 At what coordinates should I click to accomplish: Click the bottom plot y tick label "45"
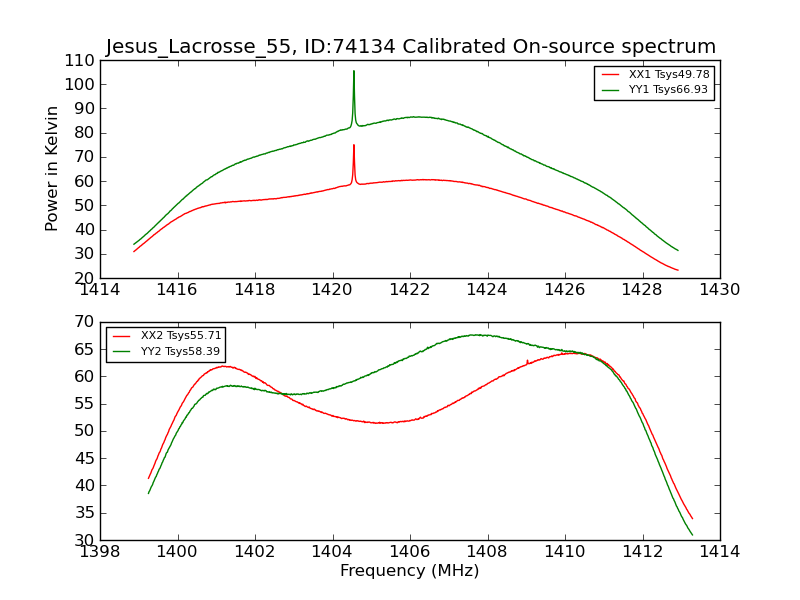84,459
